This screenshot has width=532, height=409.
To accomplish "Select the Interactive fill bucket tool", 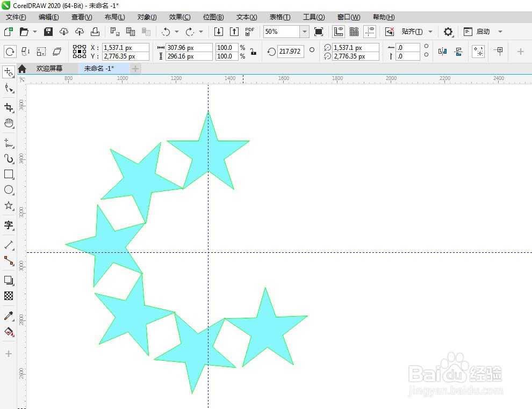I will click(x=9, y=331).
